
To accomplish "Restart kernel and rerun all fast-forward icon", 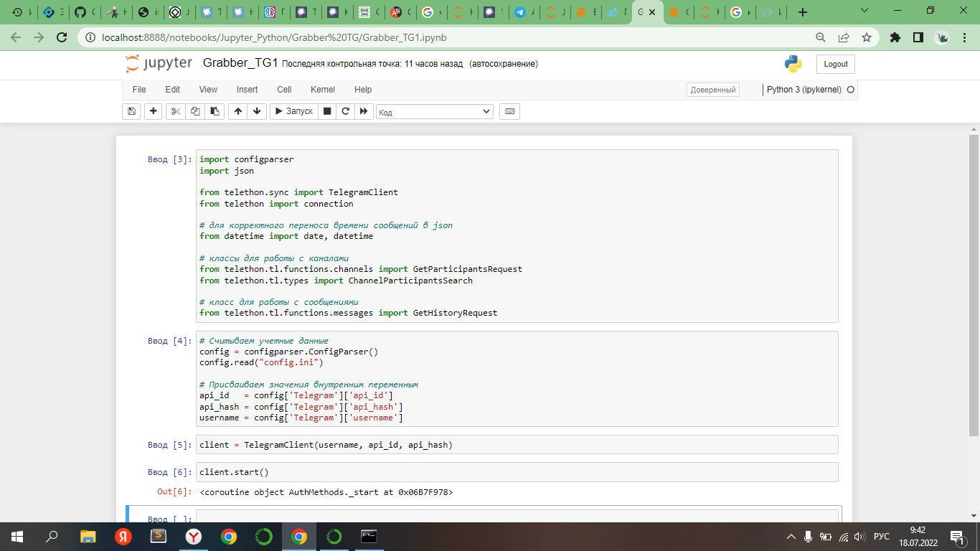I will [x=364, y=111].
